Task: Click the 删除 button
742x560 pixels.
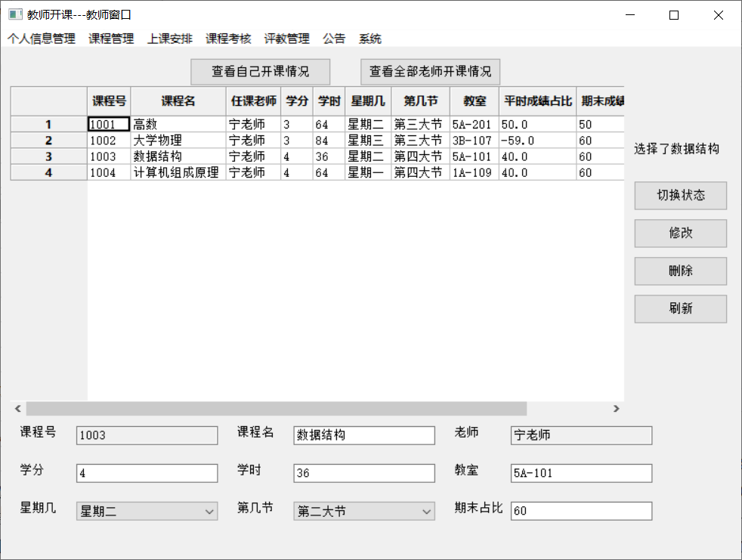Action: [x=681, y=271]
